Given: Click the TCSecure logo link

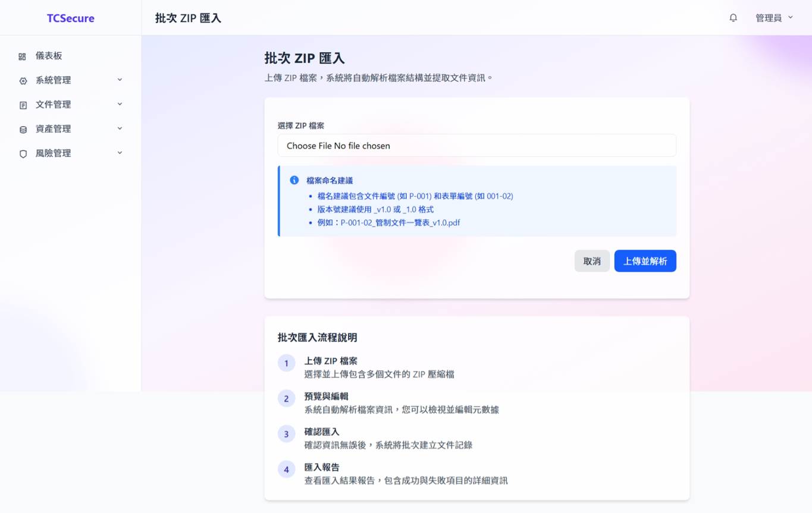Looking at the screenshot, I should coord(70,18).
